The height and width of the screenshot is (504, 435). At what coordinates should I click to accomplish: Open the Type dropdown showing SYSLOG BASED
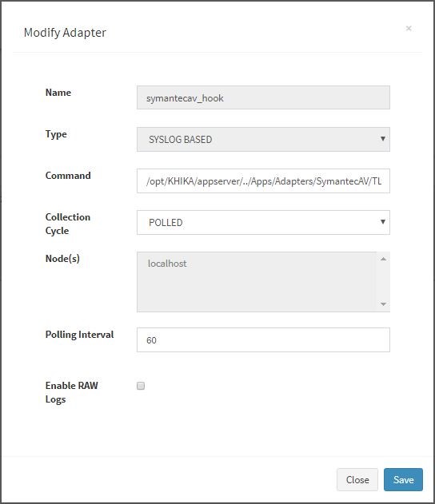263,139
